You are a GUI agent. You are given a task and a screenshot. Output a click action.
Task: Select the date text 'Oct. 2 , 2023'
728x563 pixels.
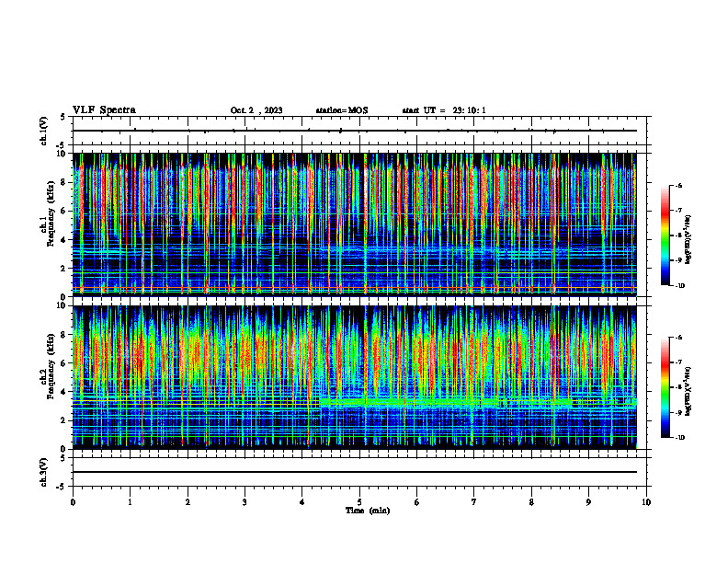coord(256,110)
